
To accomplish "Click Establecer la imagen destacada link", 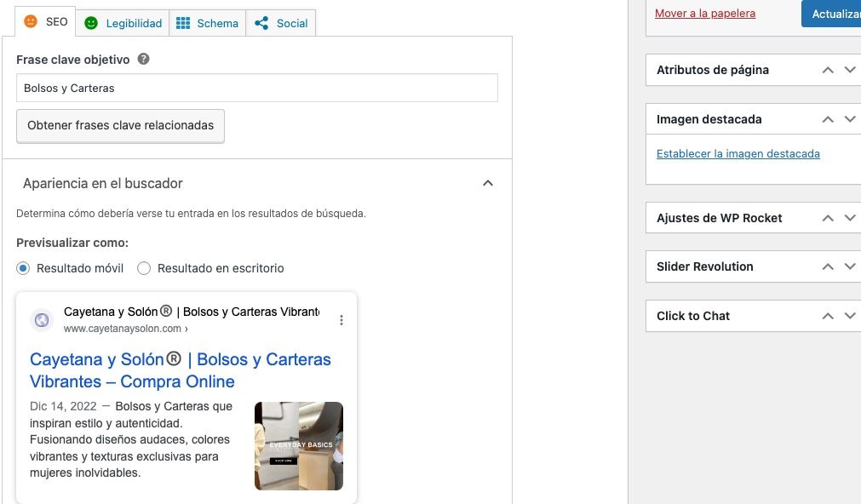I will 738,154.
